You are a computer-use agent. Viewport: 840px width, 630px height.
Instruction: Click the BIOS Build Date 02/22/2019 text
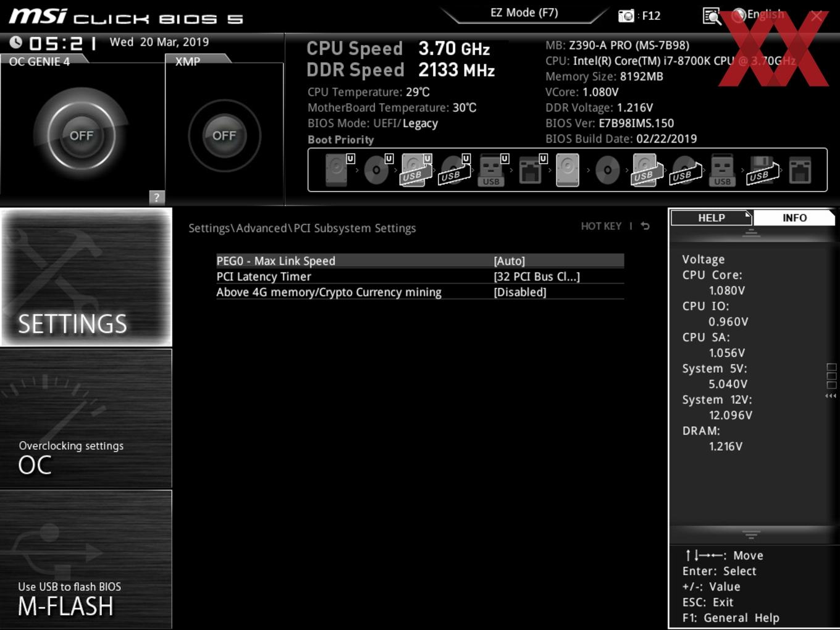click(621, 138)
